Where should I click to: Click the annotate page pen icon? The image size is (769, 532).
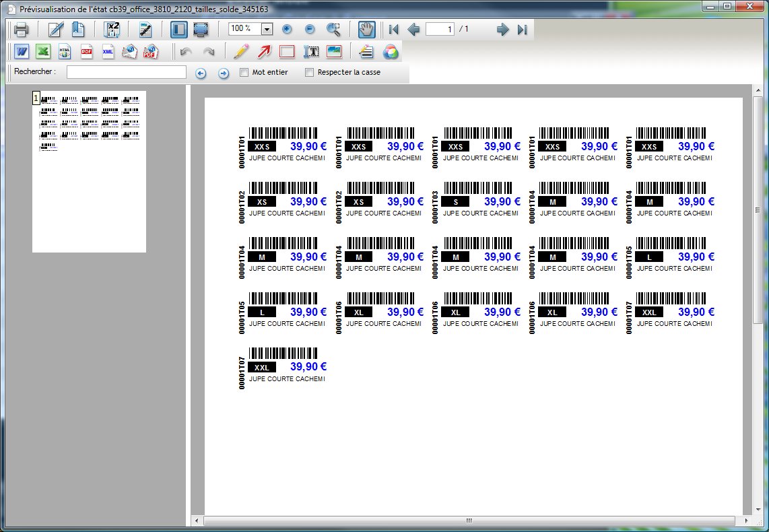(x=145, y=30)
